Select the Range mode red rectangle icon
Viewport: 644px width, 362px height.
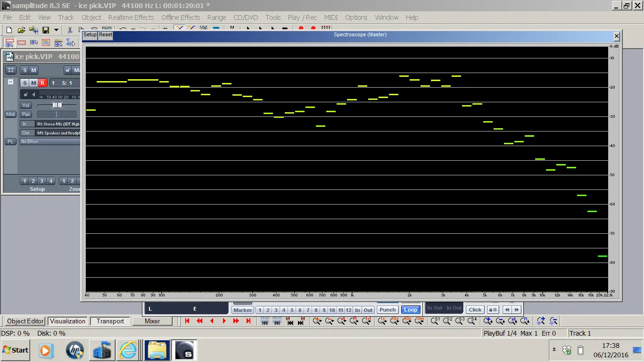[22, 42]
